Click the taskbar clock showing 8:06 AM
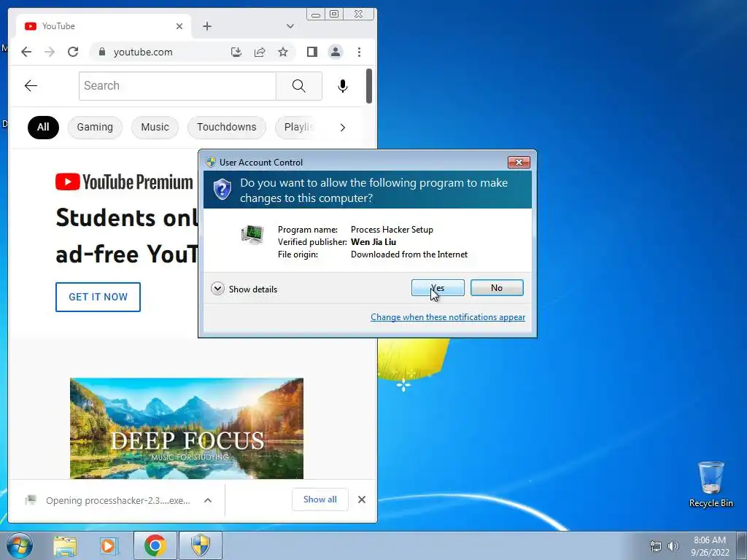Screen dimensions: 747x560 (x=710, y=545)
